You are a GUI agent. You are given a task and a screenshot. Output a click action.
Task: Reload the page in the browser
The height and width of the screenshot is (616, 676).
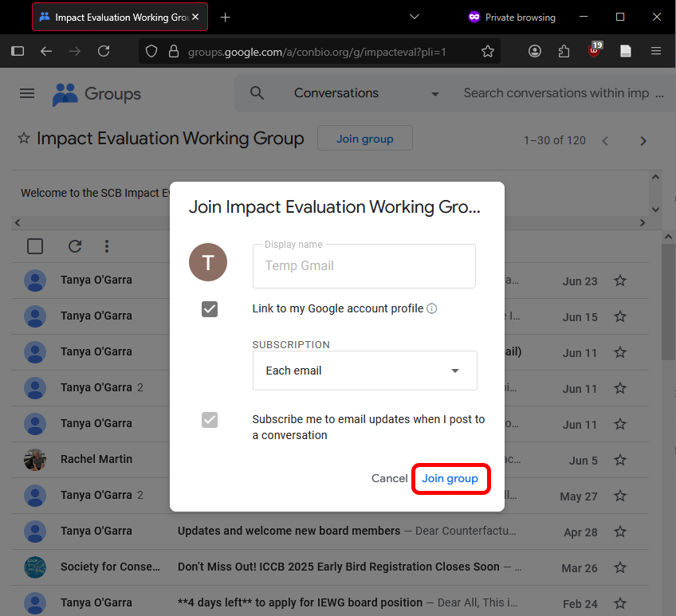pos(104,51)
